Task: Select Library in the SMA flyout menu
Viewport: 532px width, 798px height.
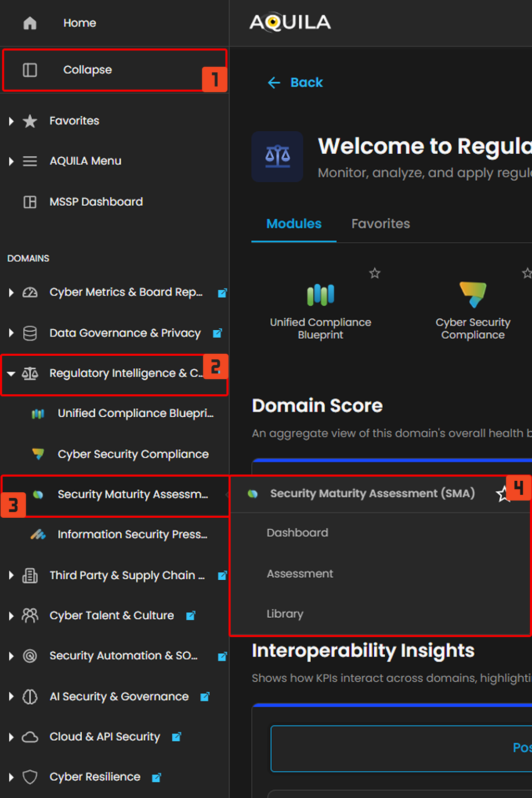Action: coord(285,614)
